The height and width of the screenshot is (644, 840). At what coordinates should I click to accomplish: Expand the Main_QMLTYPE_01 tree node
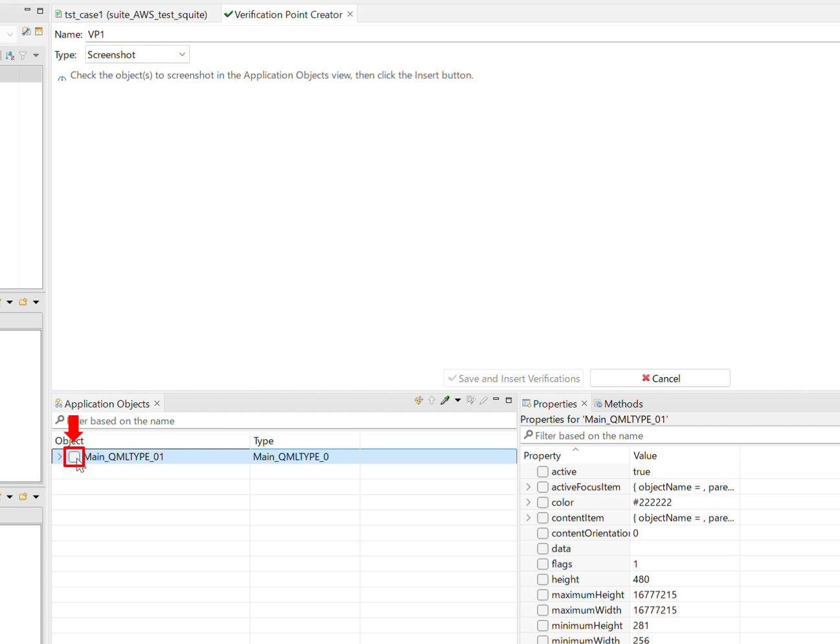[x=60, y=457]
